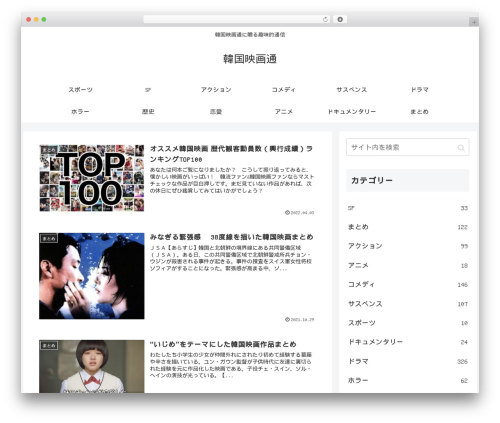Image resolution: width=500 pixels, height=423 pixels.
Task: Click the まとめ tag on the 38度線 thumbnail
Action: [49, 238]
